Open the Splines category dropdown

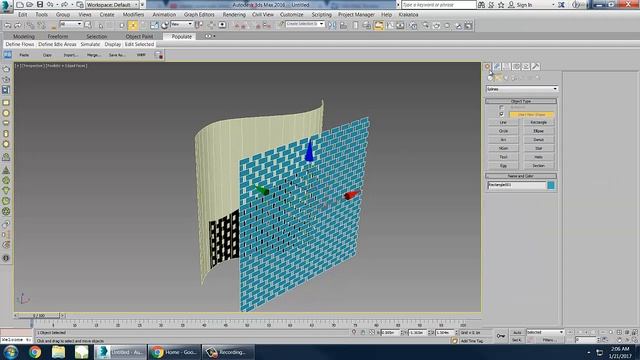point(522,89)
